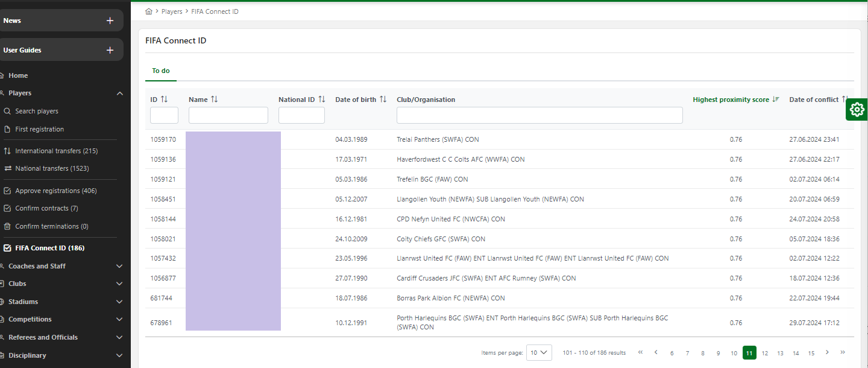Jump to first results page
The image size is (868, 368).
tap(640, 352)
